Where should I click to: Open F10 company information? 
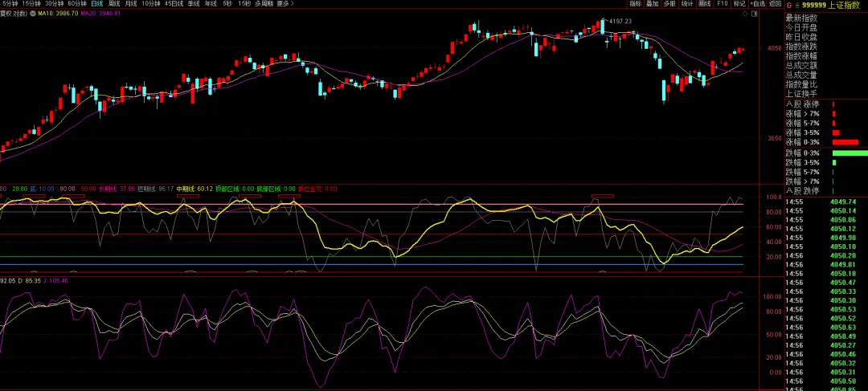click(722, 3)
